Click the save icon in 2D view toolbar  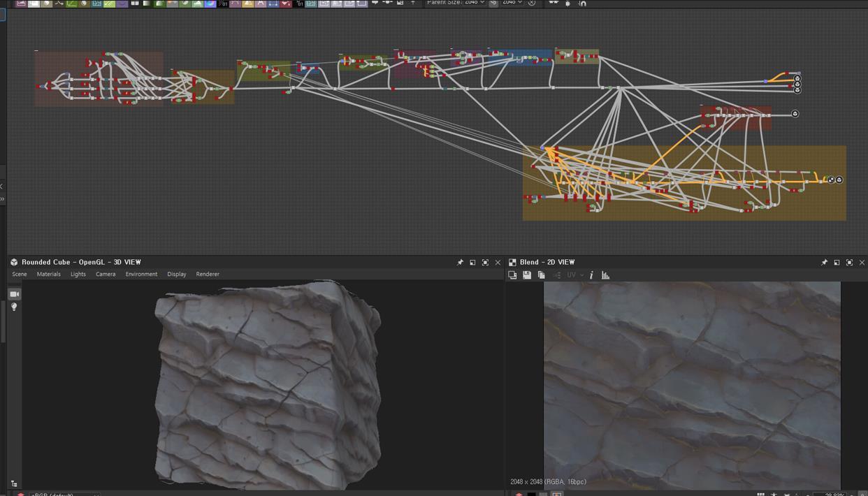tap(527, 275)
